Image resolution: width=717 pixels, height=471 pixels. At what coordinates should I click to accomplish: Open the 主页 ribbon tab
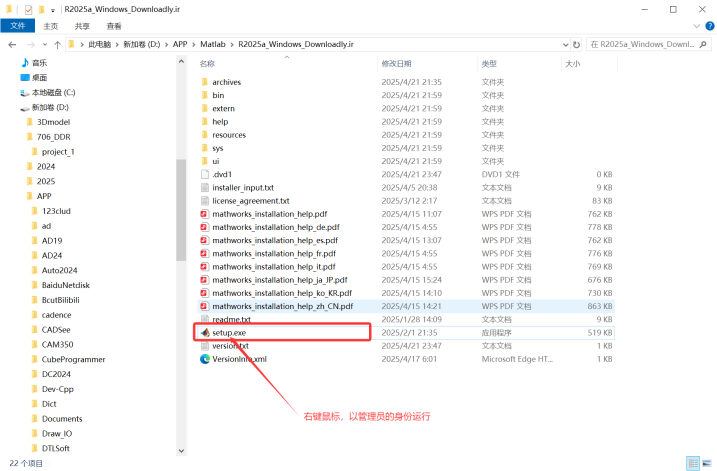50,26
